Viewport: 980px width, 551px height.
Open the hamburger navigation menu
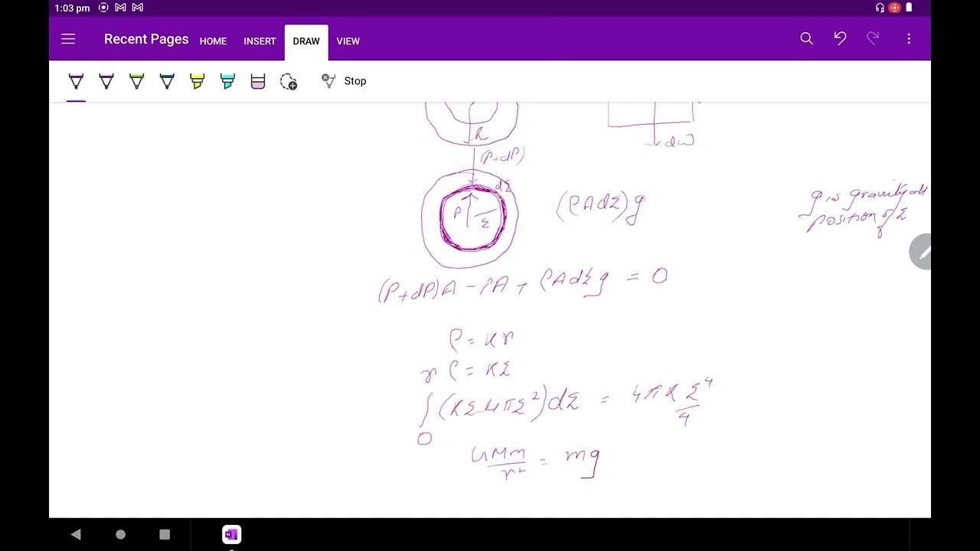(x=68, y=39)
